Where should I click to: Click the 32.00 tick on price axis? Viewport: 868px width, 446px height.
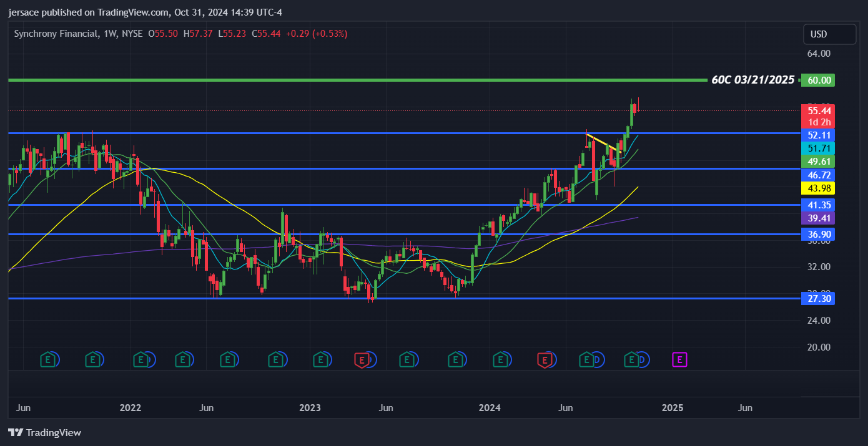[x=819, y=267]
